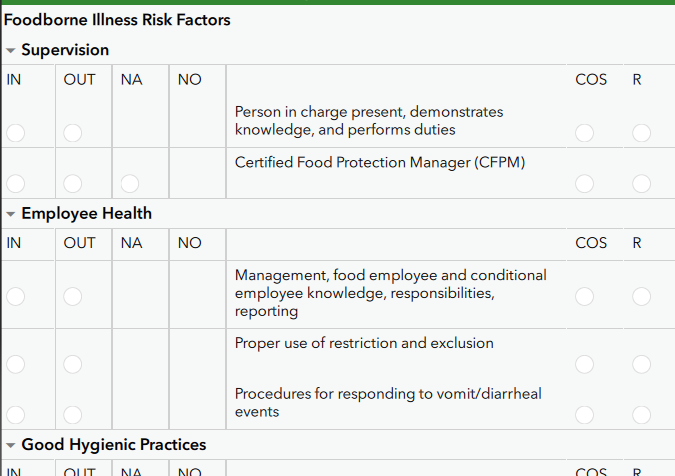Collapse the Supervision section
Image resolution: width=675 pixels, height=476 pixels.
tap(11, 51)
